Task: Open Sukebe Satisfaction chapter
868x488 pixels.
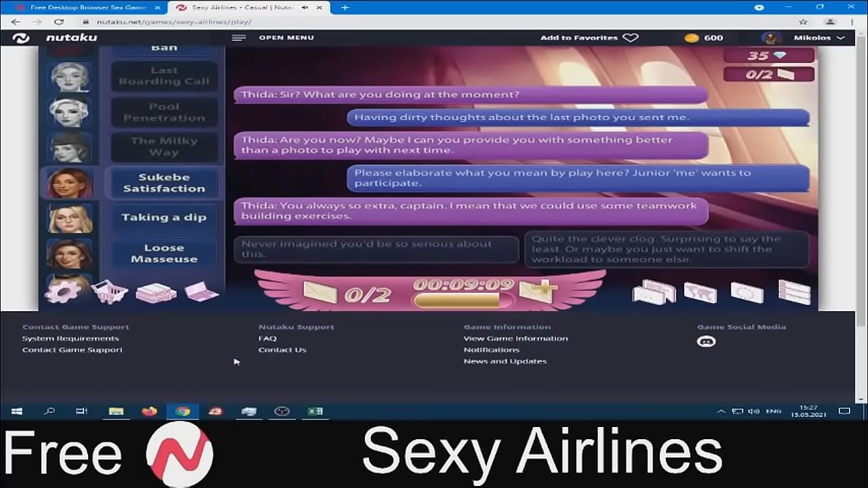Action: 163,183
